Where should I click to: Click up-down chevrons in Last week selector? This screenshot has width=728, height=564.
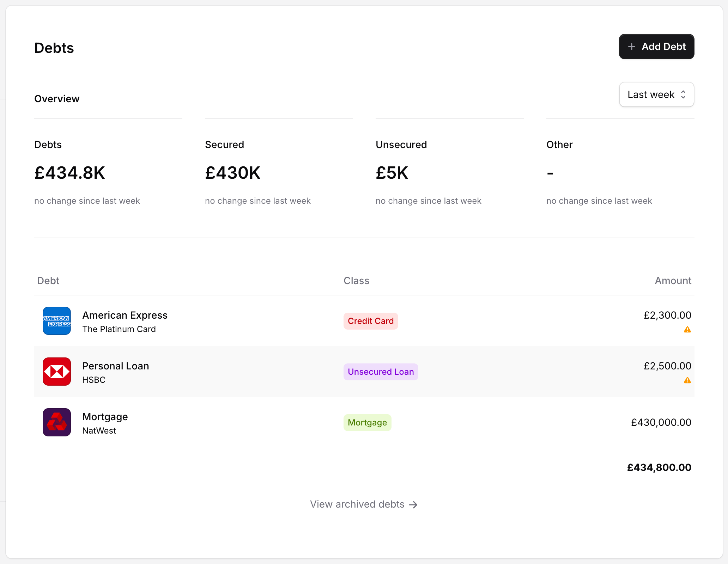683,94
